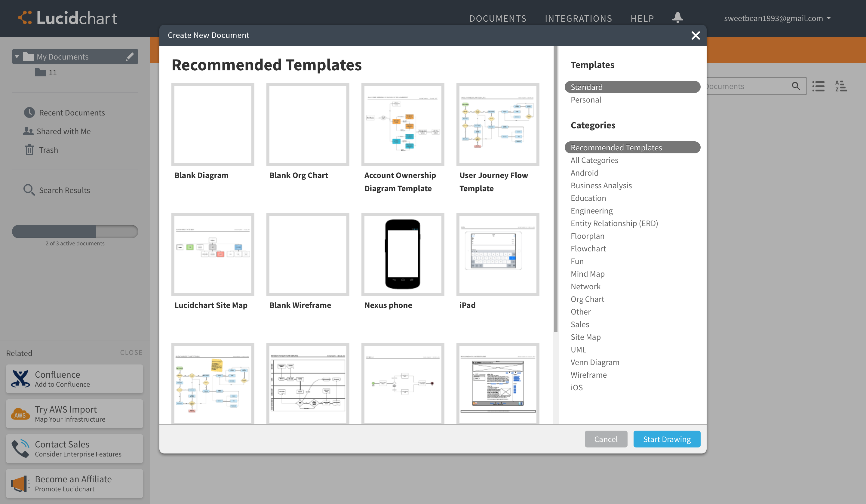866x504 pixels.
Task: Select the Entity Relationship (ERD) category
Action: [614, 223]
